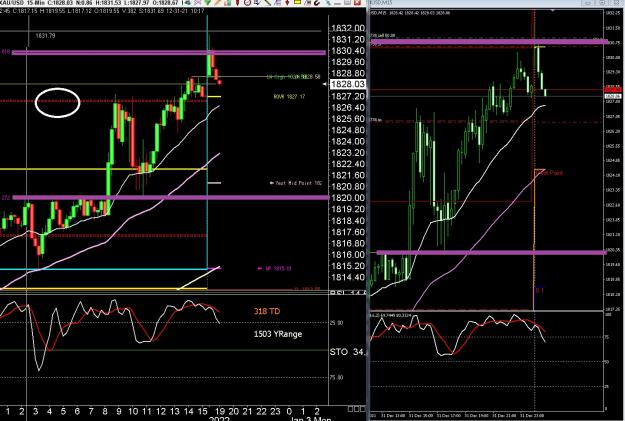Click 'Jan 3 Mon' date on time axis
The height and width of the screenshot is (421, 625).
click(x=311, y=419)
